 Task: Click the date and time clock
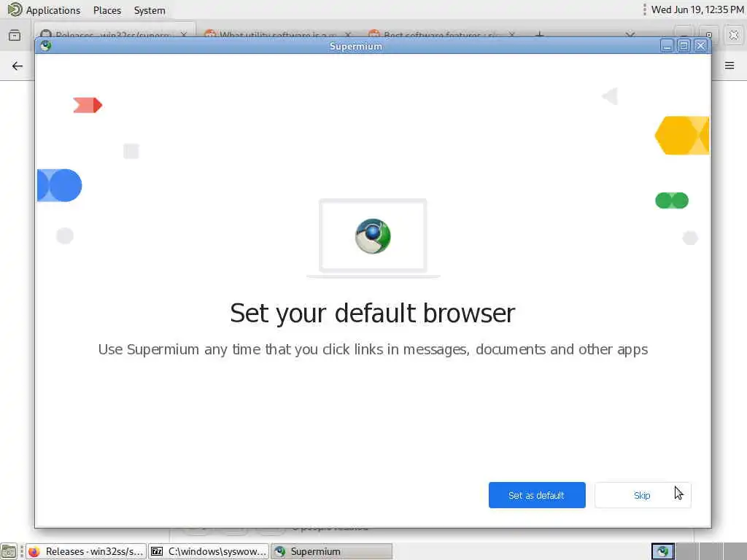(697, 9)
